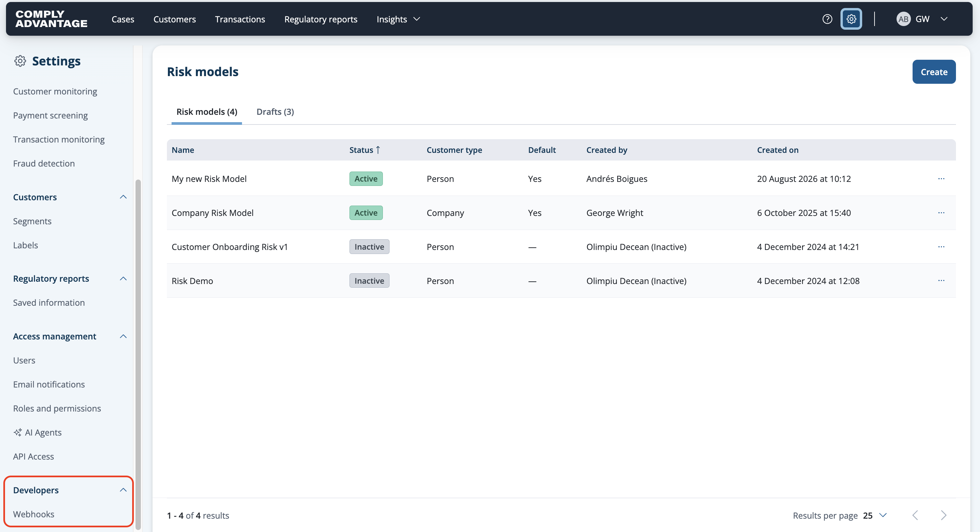This screenshot has height=532, width=980.
Task: Collapse the Developers sidebar section
Action: pyautogui.click(x=123, y=490)
